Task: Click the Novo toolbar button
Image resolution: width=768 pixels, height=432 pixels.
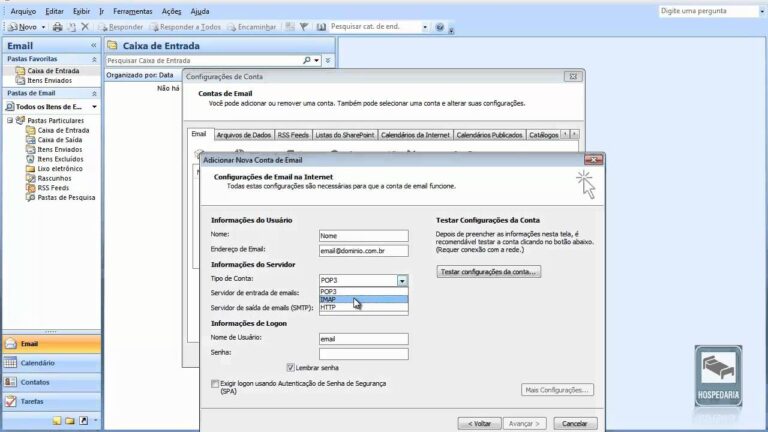Action: [x=23, y=27]
